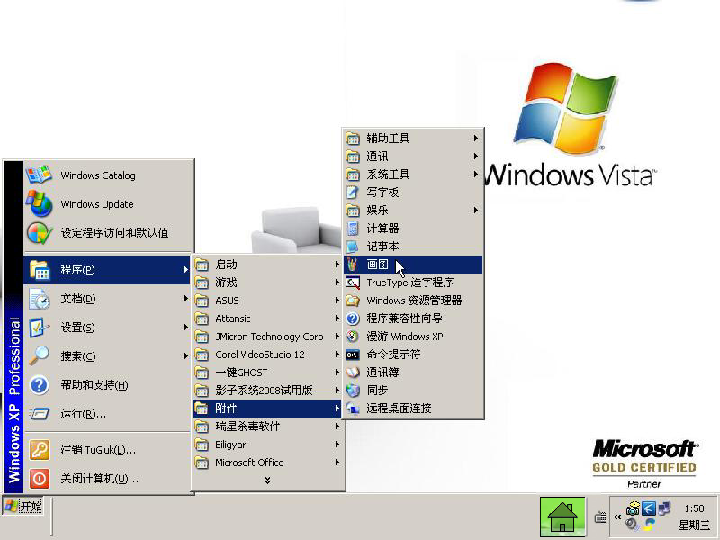The height and width of the screenshot is (540, 720).
Task: Click the 写字板 WordPad icon
Action: coord(353,192)
